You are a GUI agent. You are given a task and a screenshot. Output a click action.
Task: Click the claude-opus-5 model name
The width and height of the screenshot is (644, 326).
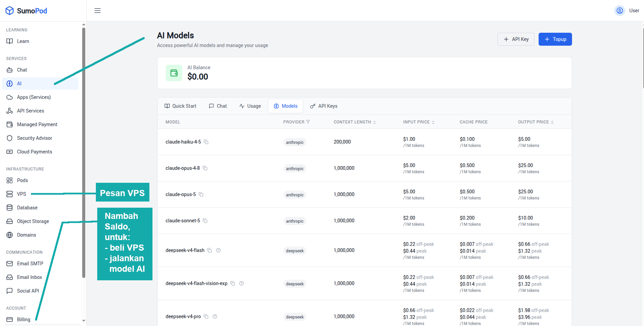point(181,194)
